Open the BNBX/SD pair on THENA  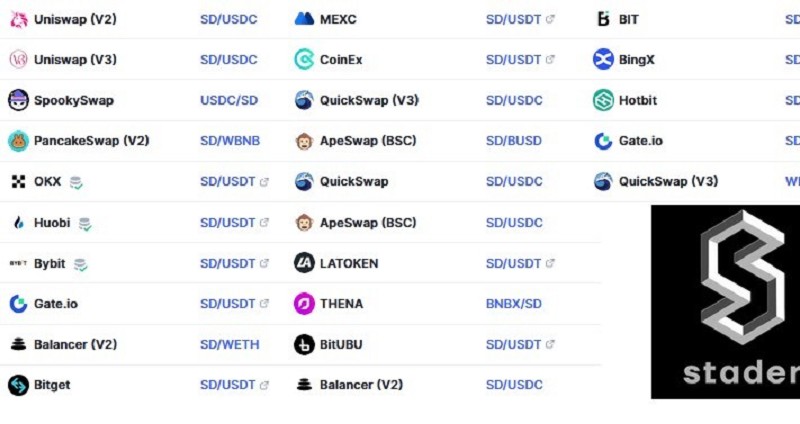tap(514, 304)
